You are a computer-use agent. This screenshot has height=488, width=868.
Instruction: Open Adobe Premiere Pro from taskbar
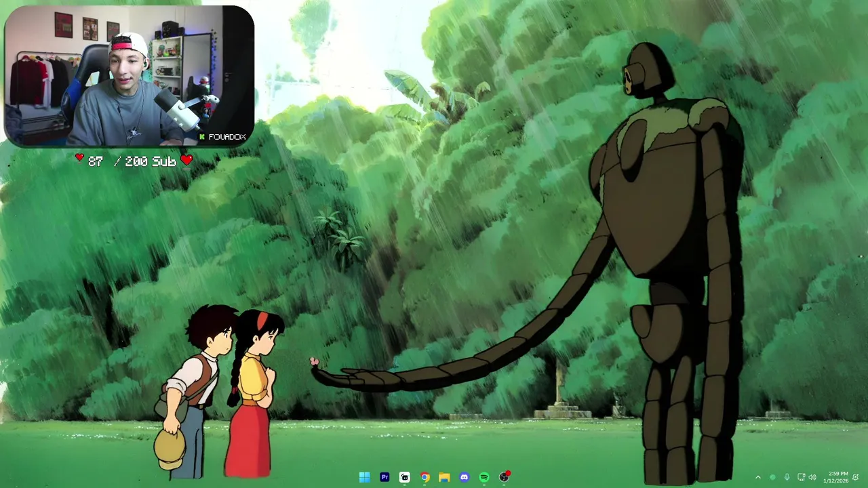pos(384,477)
